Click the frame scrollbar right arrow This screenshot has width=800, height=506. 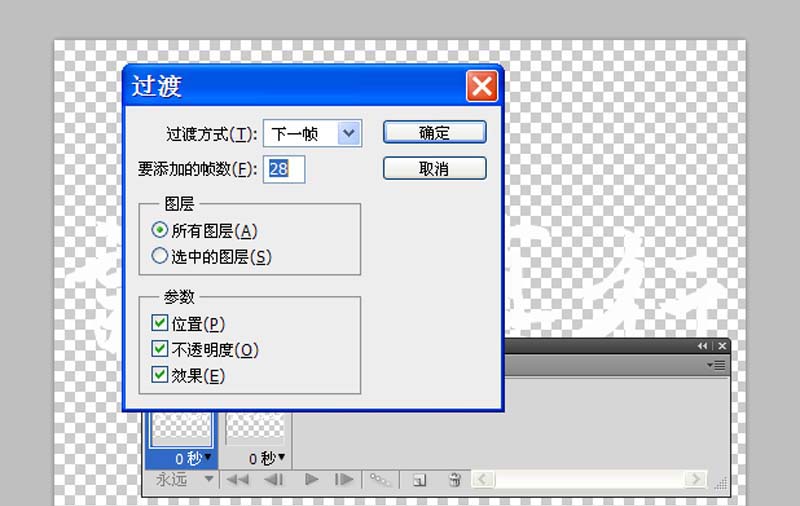(x=696, y=479)
